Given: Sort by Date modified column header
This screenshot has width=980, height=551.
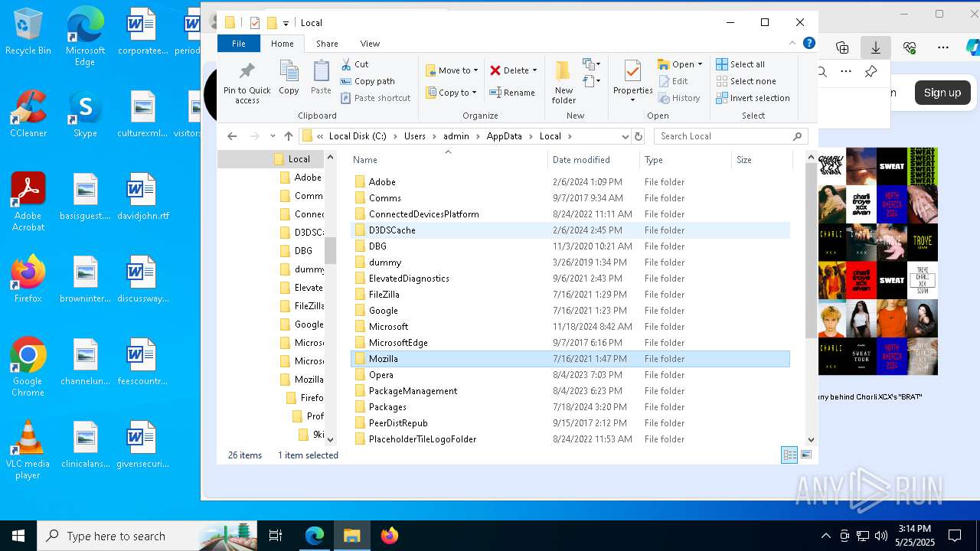Looking at the screenshot, I should [x=593, y=160].
